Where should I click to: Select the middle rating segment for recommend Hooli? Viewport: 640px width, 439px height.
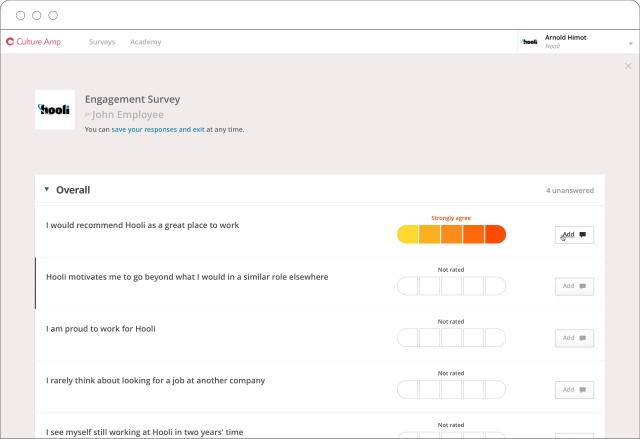pyautogui.click(x=451, y=234)
